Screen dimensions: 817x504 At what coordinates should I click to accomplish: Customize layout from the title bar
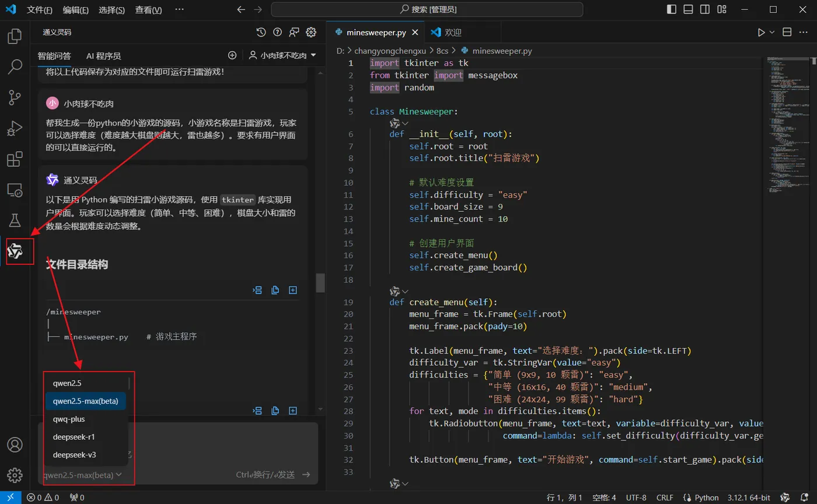tap(722, 9)
